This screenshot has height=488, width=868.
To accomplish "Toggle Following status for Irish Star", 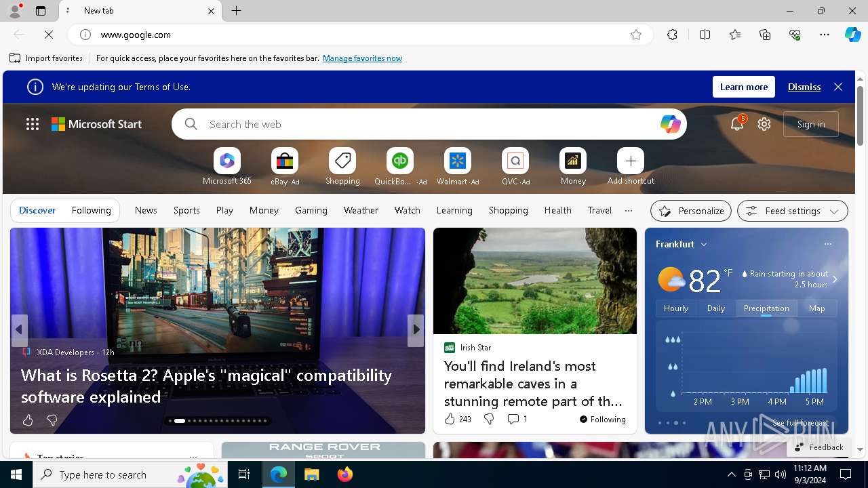I will (603, 420).
